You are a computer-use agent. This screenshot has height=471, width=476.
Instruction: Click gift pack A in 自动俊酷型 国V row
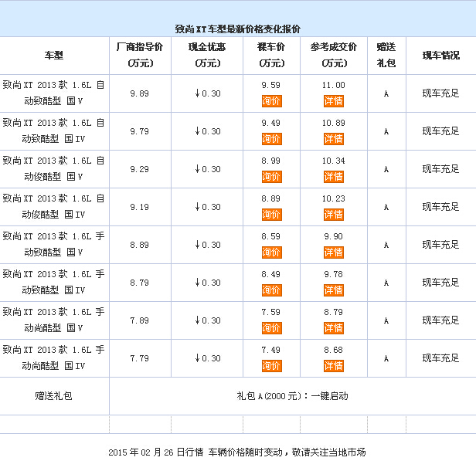(386, 169)
